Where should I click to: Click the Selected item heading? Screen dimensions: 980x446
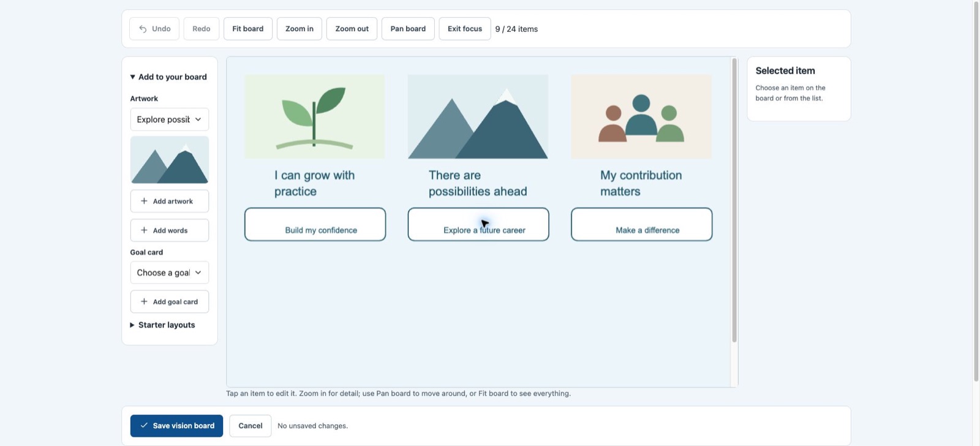click(x=785, y=71)
